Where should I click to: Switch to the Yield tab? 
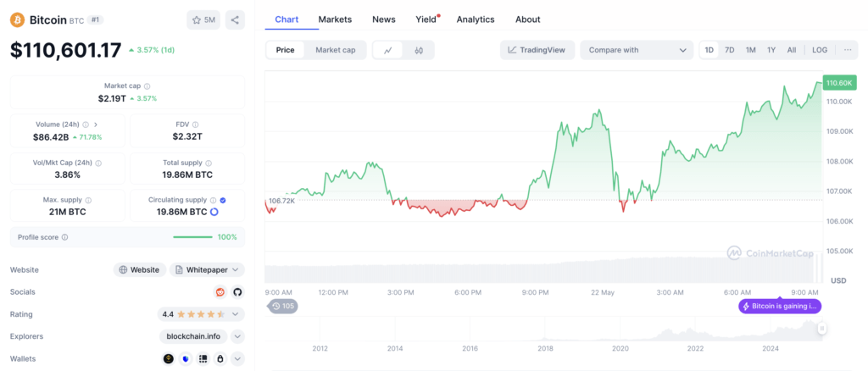point(427,19)
